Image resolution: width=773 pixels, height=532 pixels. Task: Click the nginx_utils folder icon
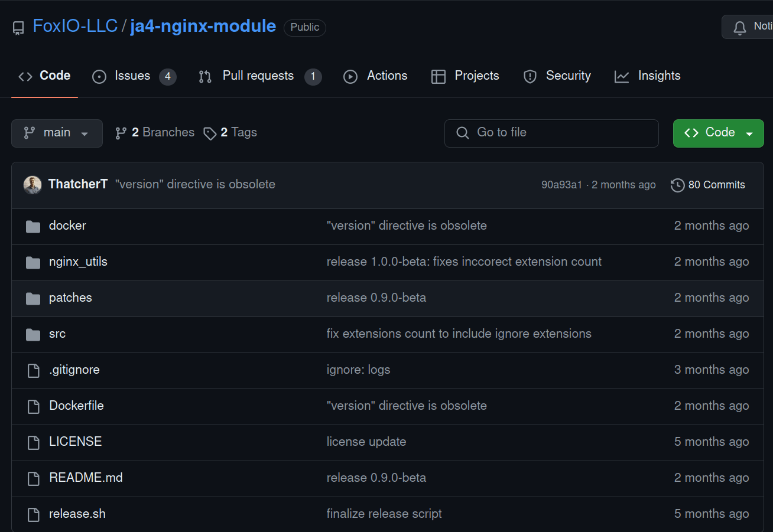pos(33,262)
